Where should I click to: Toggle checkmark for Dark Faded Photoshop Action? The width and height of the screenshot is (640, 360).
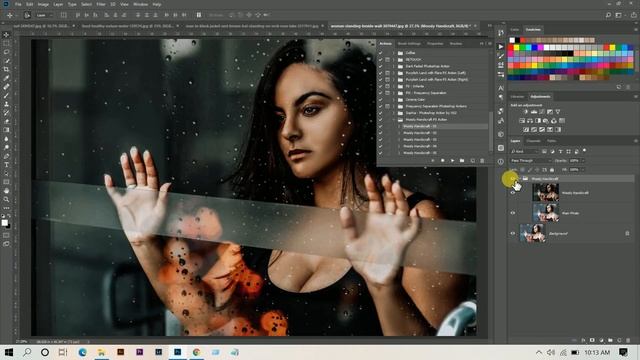[380, 66]
